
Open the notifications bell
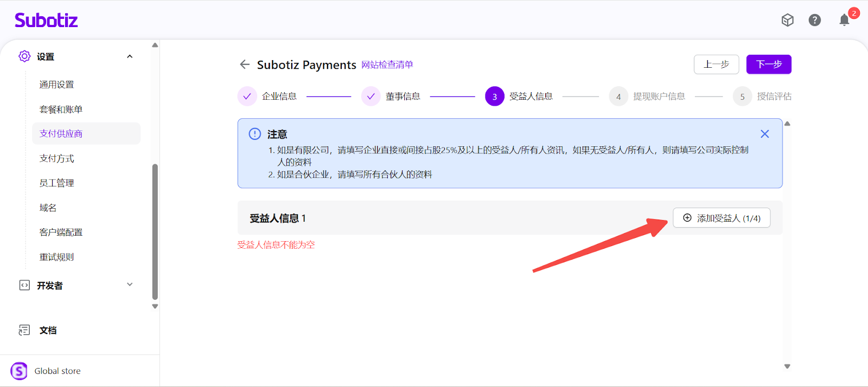point(844,20)
